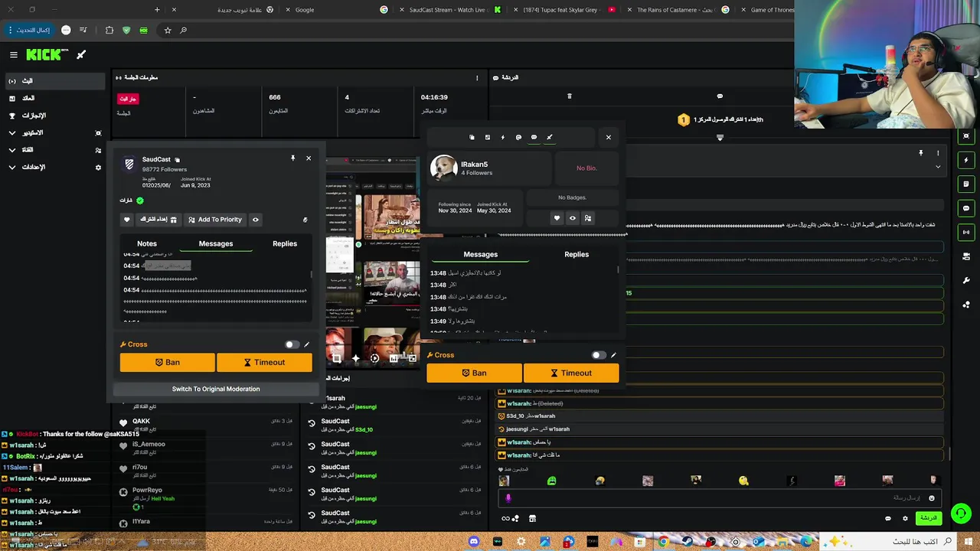Click the gift subscription button in SaudCast card

coord(158,220)
